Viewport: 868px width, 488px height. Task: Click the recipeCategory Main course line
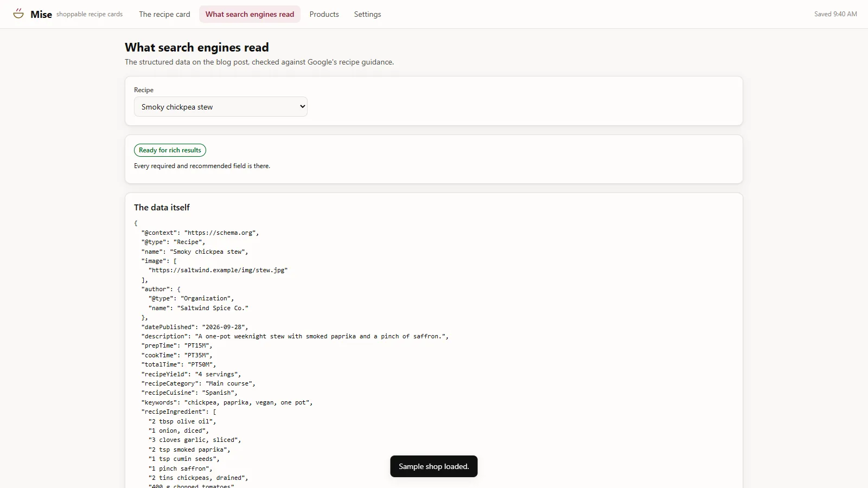tap(198, 383)
